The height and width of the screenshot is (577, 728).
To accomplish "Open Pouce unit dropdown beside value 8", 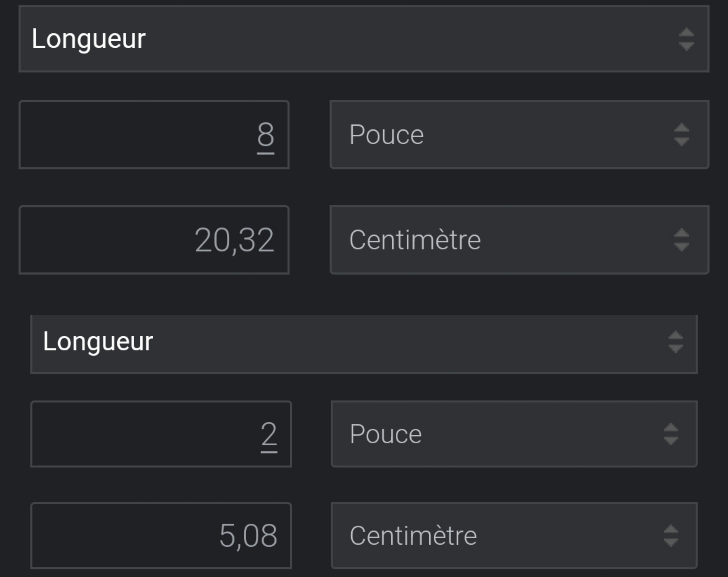I will (519, 135).
